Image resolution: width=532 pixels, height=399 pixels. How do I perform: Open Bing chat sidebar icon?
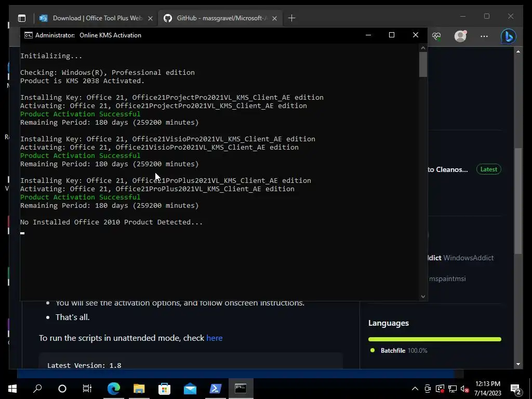pos(508,36)
